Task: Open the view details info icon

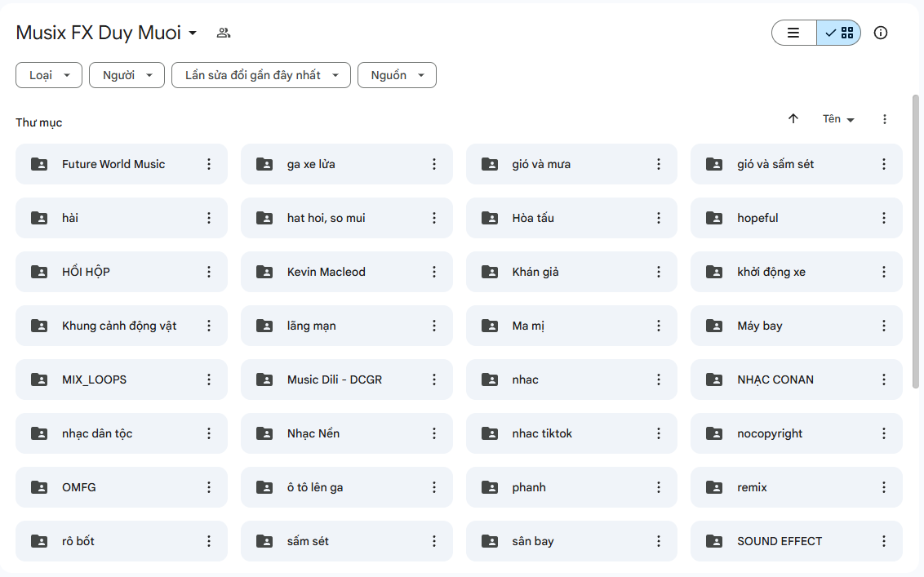Action: (880, 33)
